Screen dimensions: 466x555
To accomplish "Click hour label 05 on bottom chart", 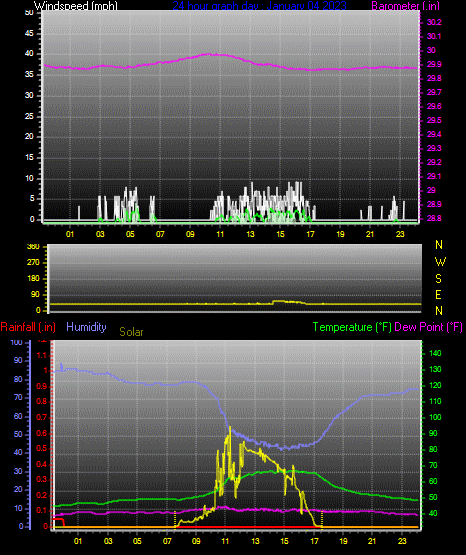I will pyautogui.click(x=137, y=541).
